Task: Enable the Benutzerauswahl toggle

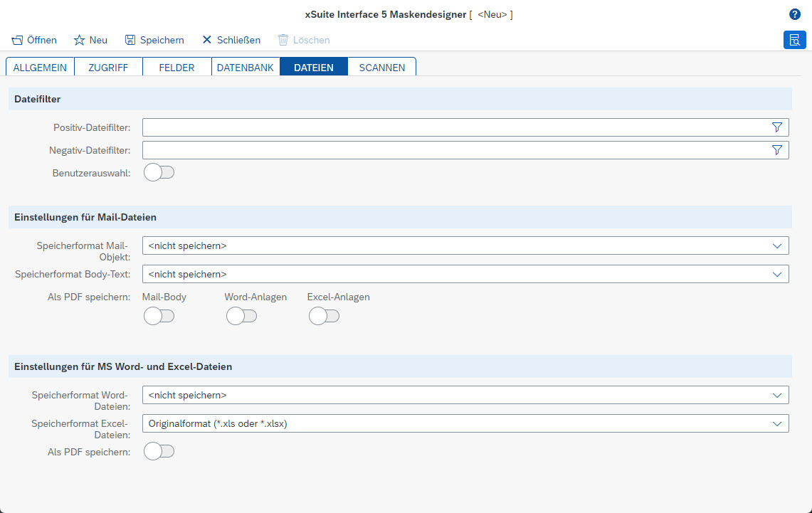Action: click(158, 172)
